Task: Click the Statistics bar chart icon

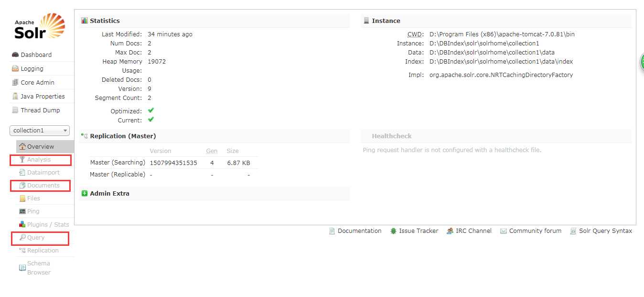Action: pyautogui.click(x=85, y=21)
